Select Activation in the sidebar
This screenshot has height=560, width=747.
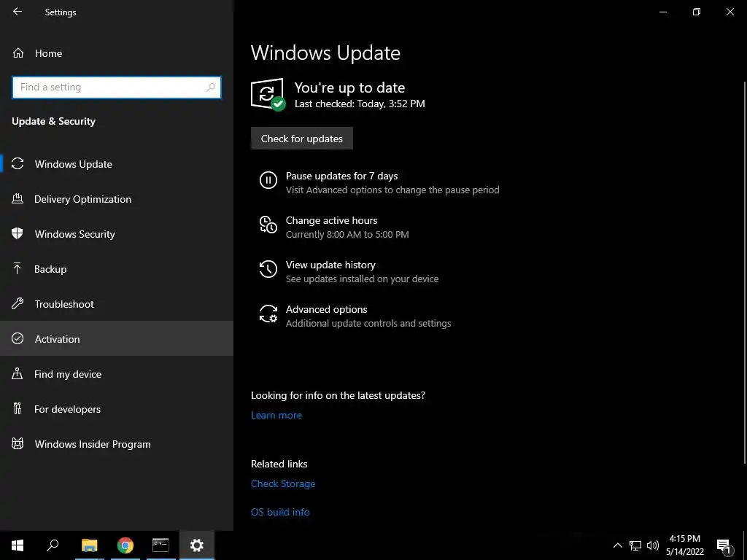(117, 338)
